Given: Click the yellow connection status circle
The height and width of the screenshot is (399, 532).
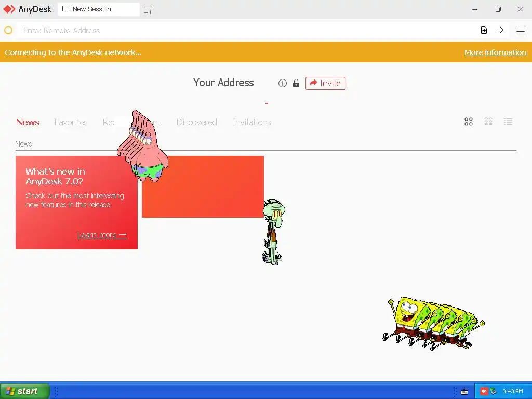Looking at the screenshot, I should point(8,31).
